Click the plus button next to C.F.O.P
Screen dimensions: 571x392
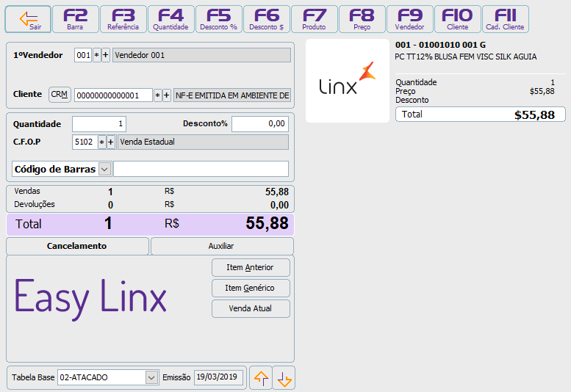pyautogui.click(x=111, y=142)
